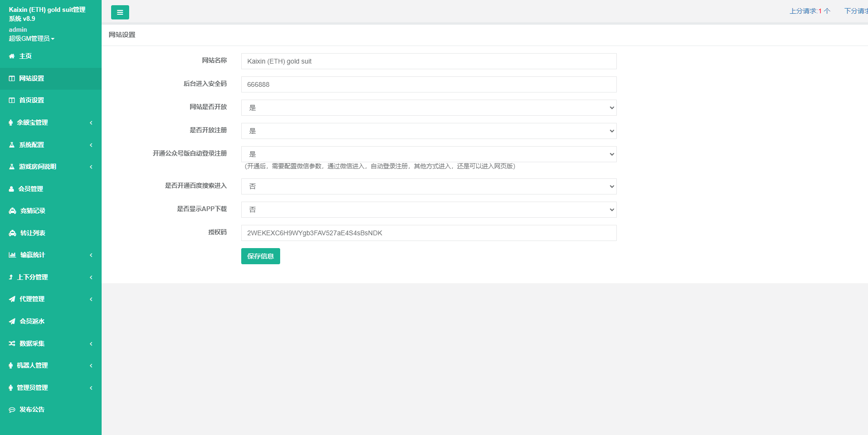Expand the 余额宝管理 sidebar submenu

pyautogui.click(x=50, y=123)
